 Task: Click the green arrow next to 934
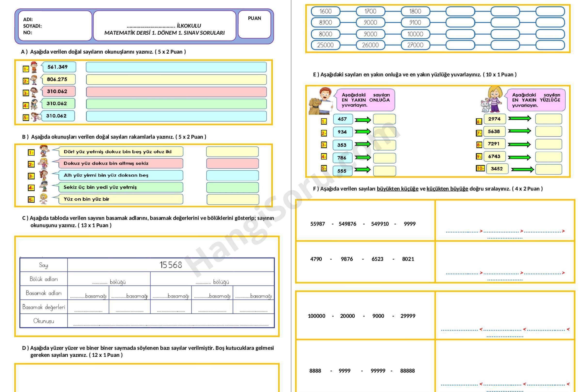pyautogui.click(x=363, y=132)
